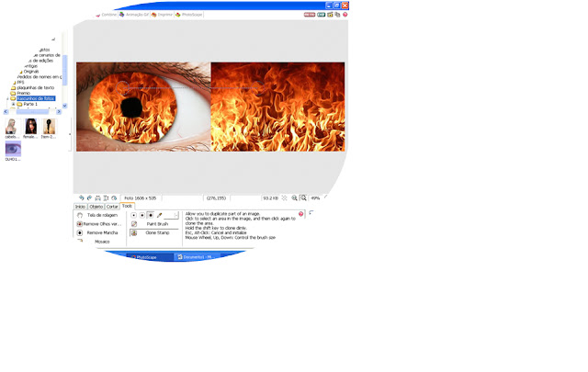
Task: Click the red pill-shaped icon at top right
Action: (x=310, y=15)
